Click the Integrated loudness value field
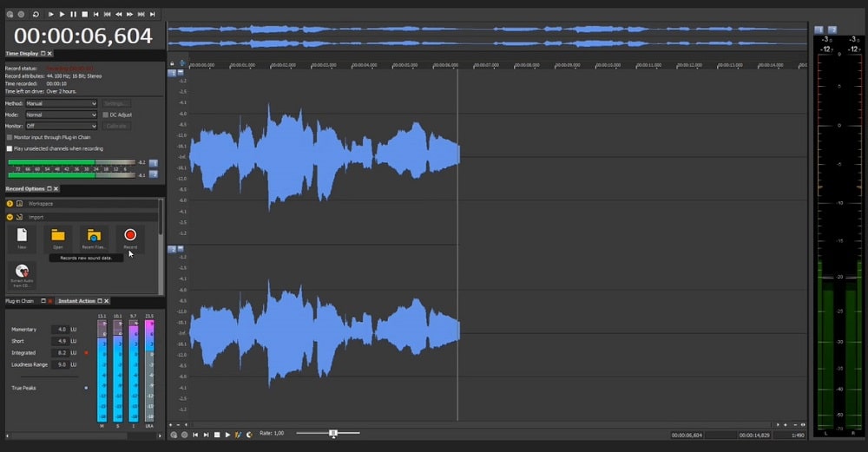868x452 pixels. click(60, 352)
